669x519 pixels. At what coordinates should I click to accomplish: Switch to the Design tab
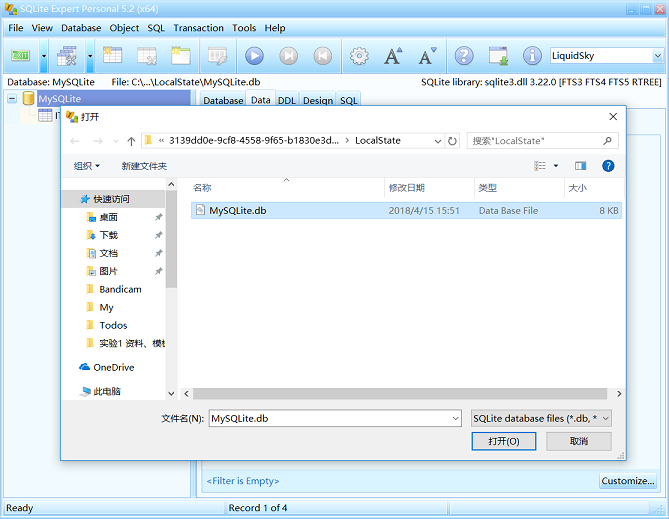coord(318,100)
